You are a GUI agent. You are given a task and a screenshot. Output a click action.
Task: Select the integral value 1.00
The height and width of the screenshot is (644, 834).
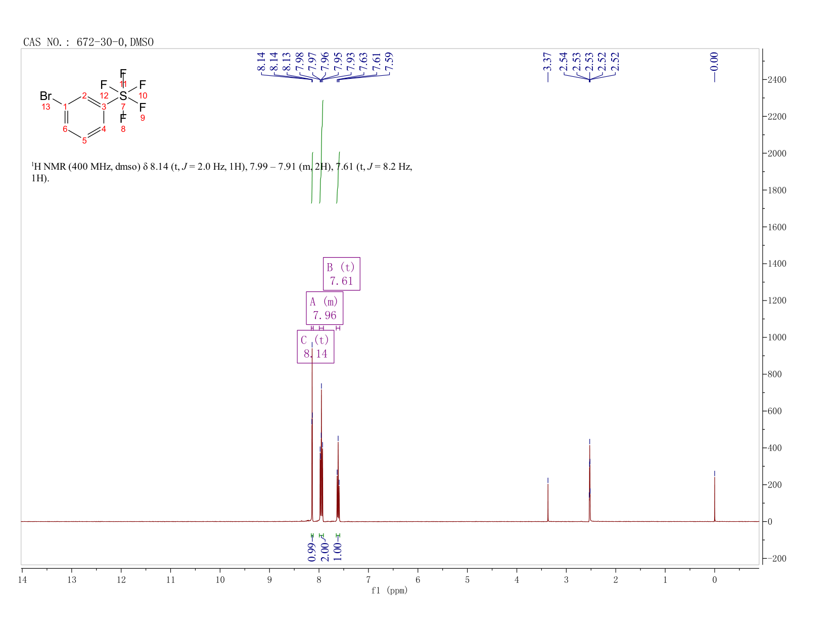[338, 552]
